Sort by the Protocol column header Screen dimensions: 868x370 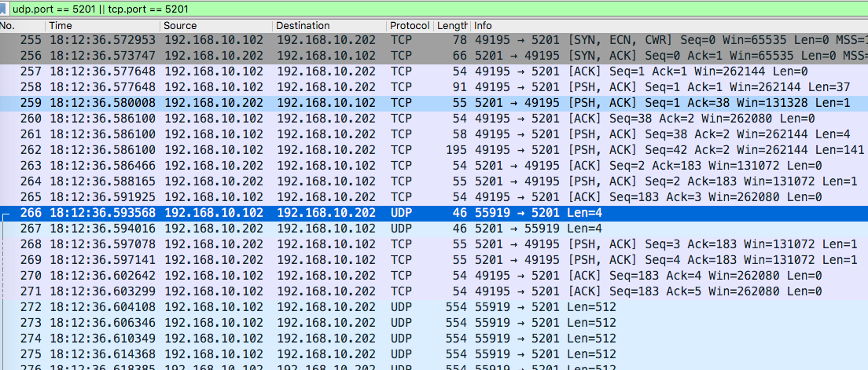pyautogui.click(x=410, y=25)
